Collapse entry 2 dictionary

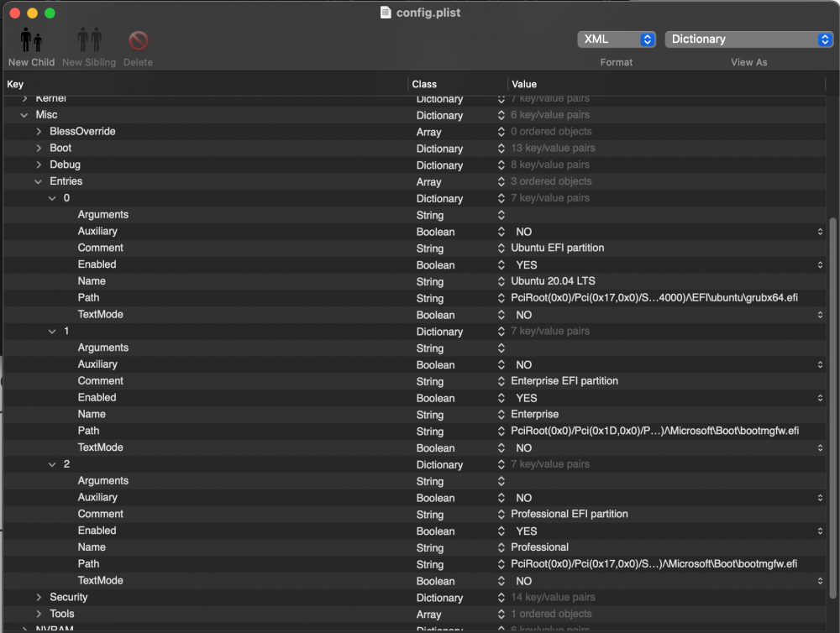click(52, 464)
